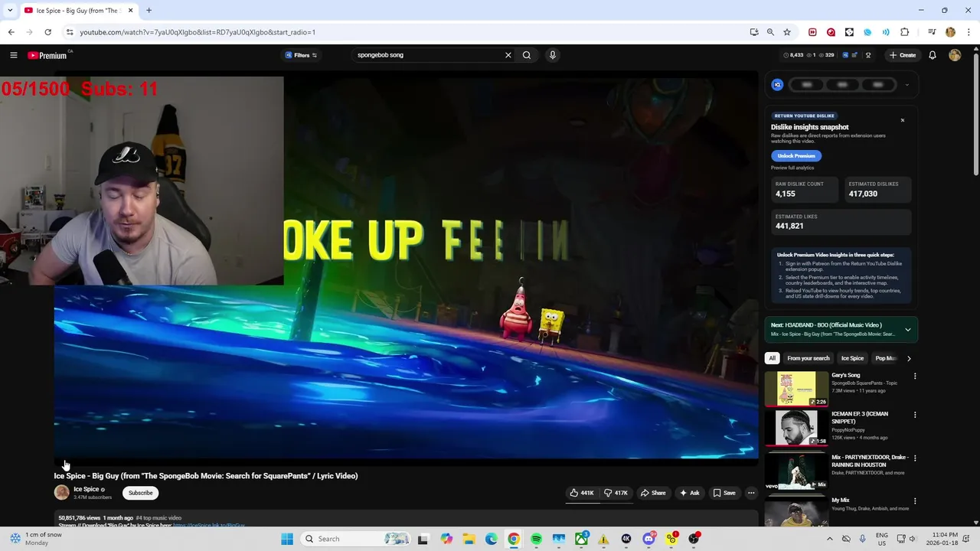Open the Ask AI button
The image size is (980, 551).
[689, 493]
